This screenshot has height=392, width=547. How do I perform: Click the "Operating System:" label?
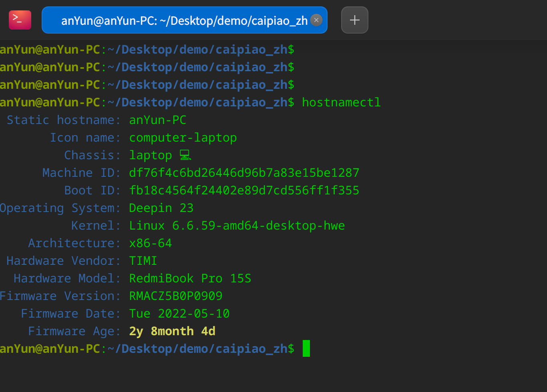pyautogui.click(x=60, y=208)
